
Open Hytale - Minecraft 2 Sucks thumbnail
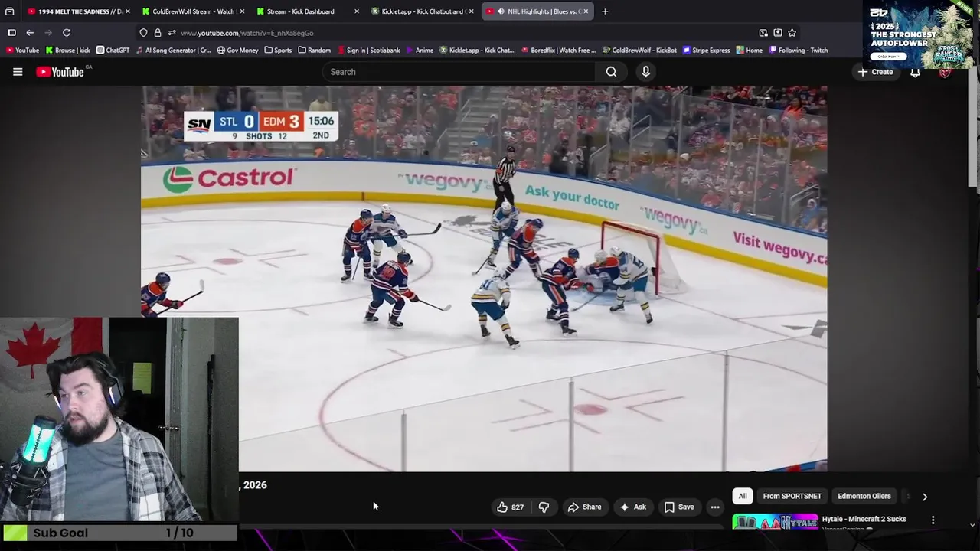tap(775, 522)
